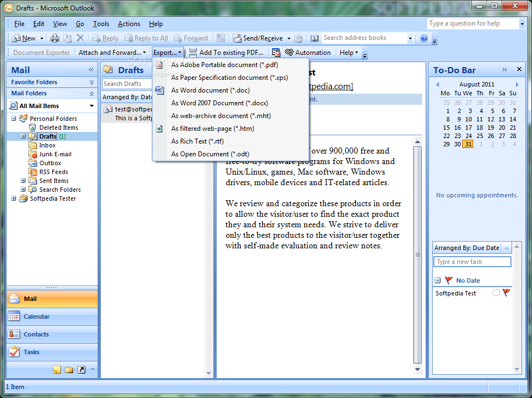The image size is (532, 398).
Task: Open the Address Book icon
Action: 315,38
